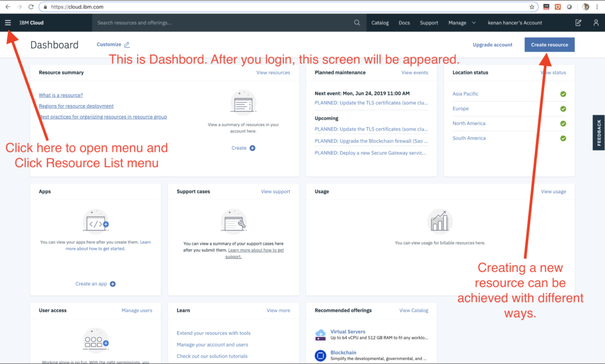Click the search magnifier icon
The width and height of the screenshot is (605, 364).
(357, 23)
